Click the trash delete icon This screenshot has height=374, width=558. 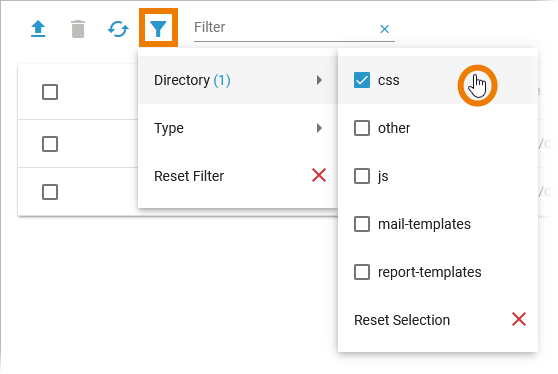tap(78, 29)
